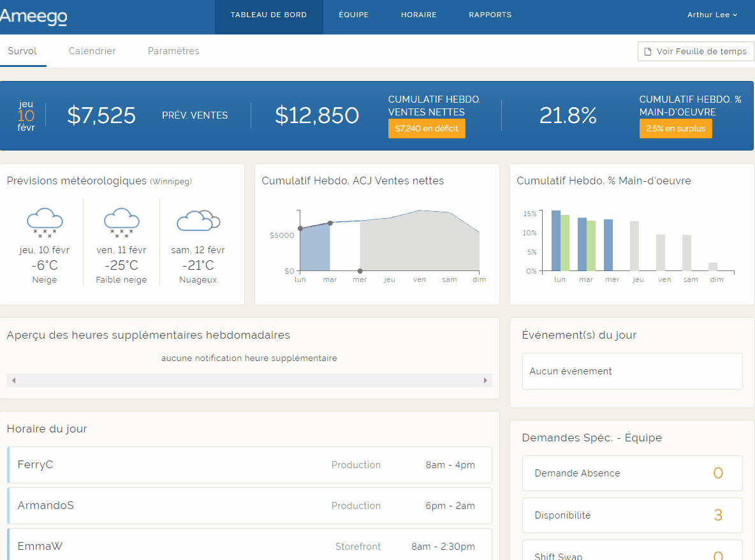Click the green lundi bar in labor chart
Screen dimensions: 755x560
tap(565, 242)
